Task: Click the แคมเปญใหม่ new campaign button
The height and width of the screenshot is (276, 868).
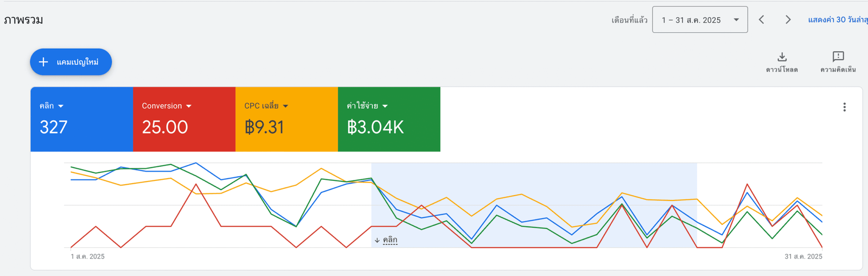Action: tap(71, 62)
